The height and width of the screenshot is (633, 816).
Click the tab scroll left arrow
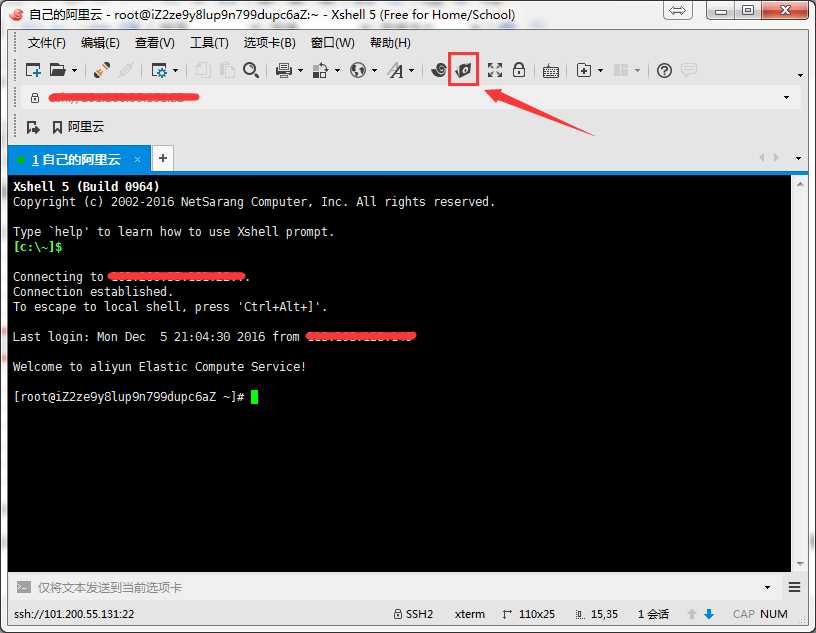[762, 157]
